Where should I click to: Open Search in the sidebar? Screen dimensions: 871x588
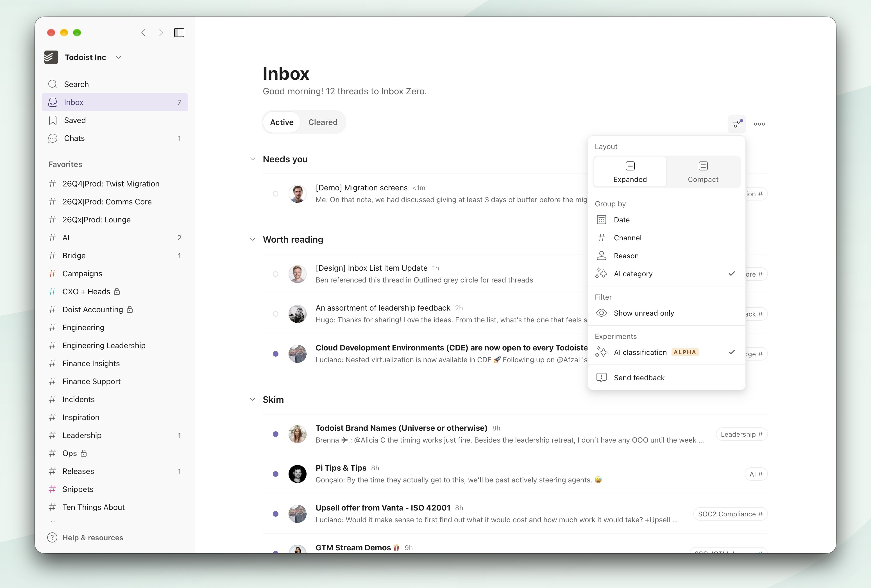point(115,84)
